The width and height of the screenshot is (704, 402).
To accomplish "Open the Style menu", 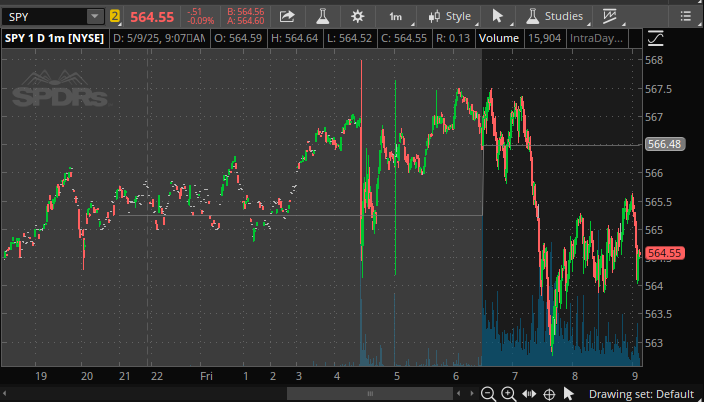I will [450, 17].
